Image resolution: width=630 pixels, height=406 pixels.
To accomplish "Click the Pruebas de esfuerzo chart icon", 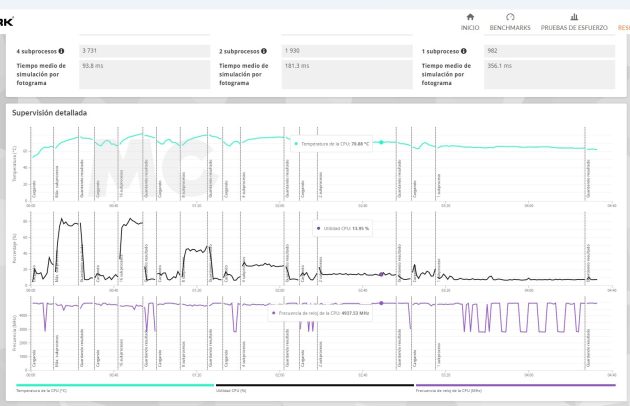I will point(573,17).
